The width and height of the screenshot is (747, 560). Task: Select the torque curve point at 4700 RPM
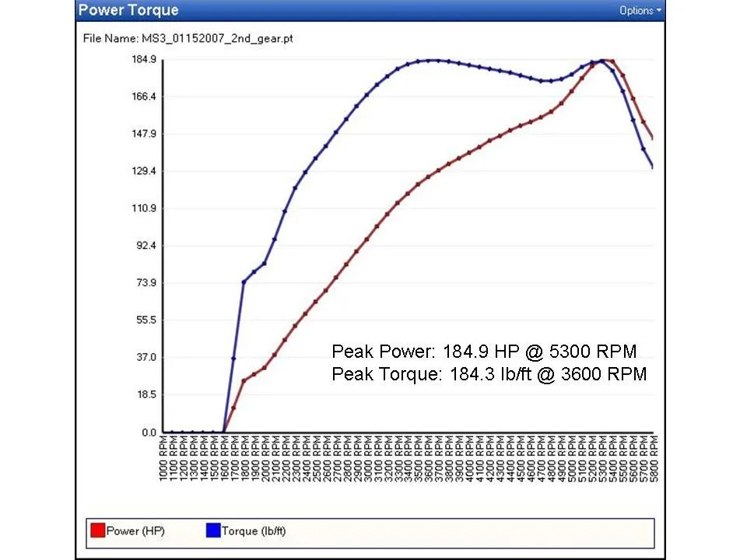[x=542, y=81]
